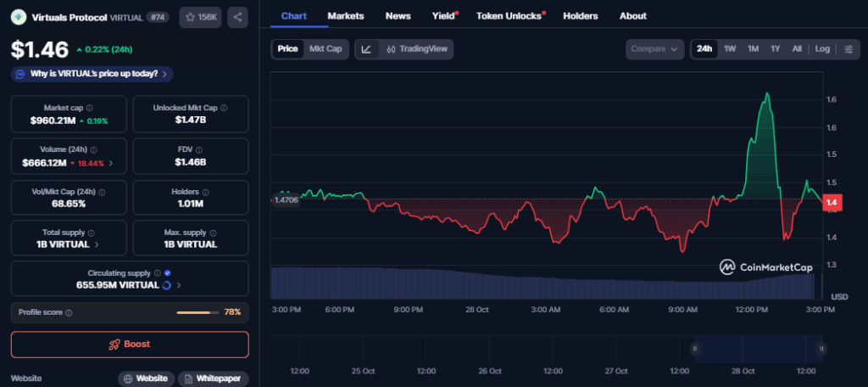
Task: Open Why is VIRTUAL's price up today
Action: pyautogui.click(x=92, y=74)
